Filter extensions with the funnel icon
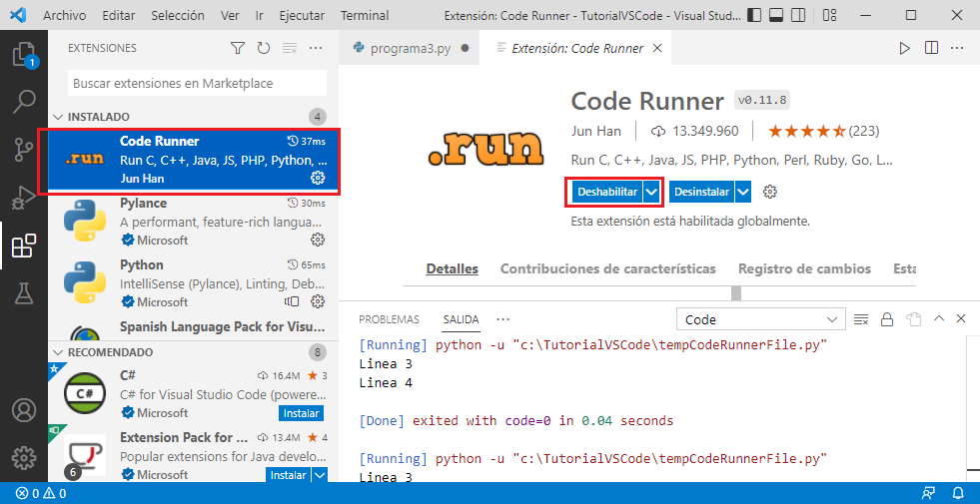 238,48
